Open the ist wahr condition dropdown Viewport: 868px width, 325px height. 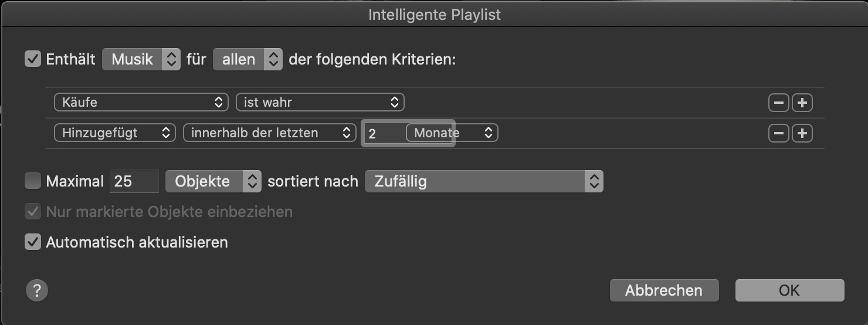[x=320, y=103]
